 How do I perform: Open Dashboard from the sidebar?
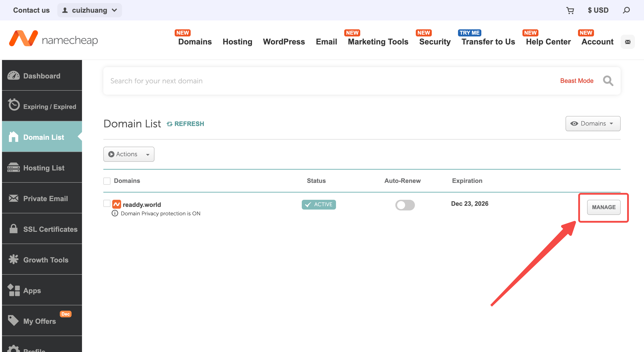point(42,76)
